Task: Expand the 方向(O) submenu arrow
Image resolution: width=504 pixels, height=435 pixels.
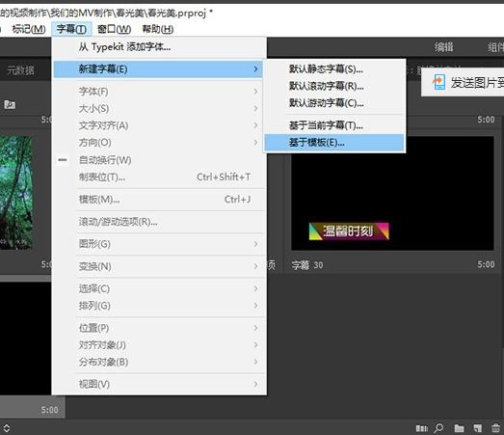Action: click(x=256, y=142)
